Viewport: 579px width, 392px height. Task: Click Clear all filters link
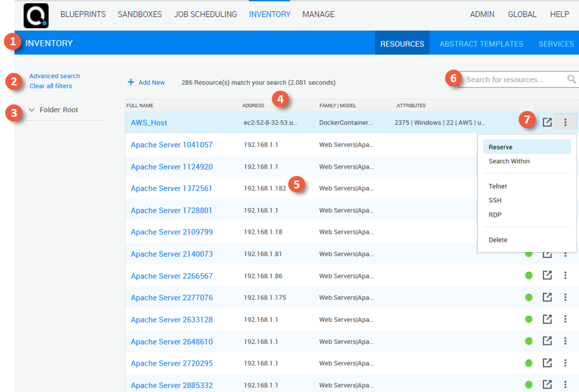click(x=51, y=86)
